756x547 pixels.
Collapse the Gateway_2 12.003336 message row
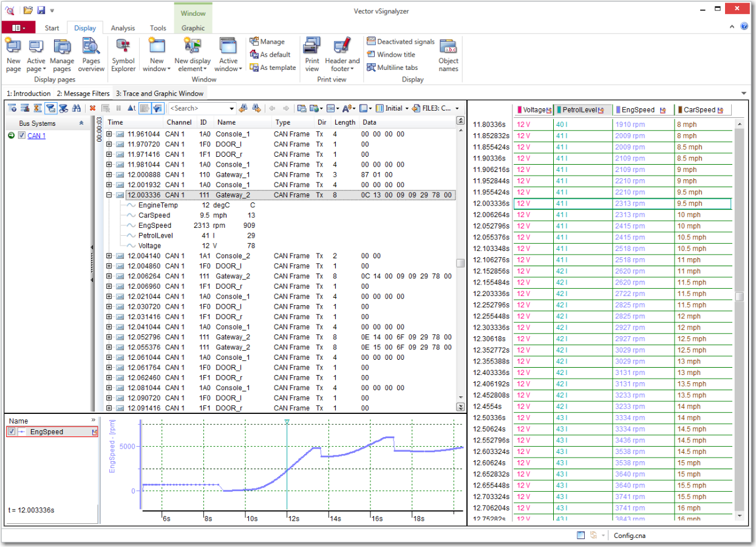[109, 195]
